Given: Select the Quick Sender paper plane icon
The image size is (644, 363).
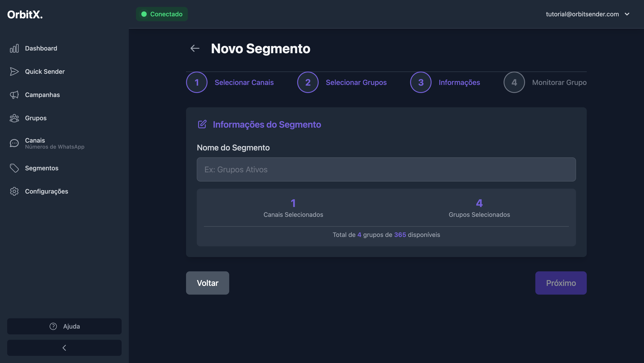Looking at the screenshot, I should click(14, 72).
